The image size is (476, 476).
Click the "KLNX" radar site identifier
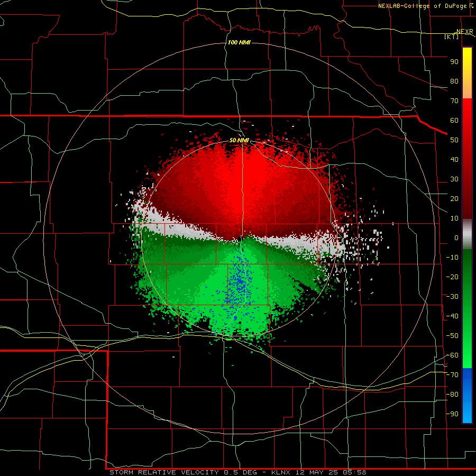pos(281,472)
